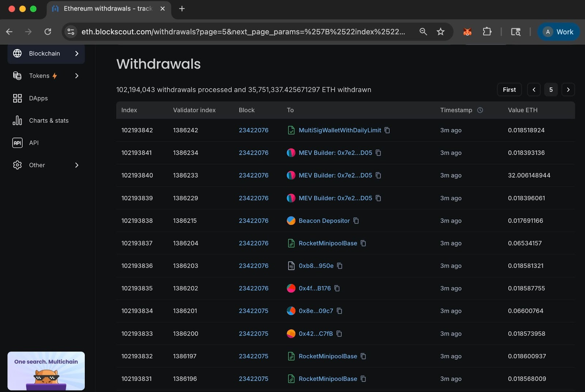The image size is (585, 392).
Task: Click the clock icon beside Timestamp header
Action: click(480, 110)
